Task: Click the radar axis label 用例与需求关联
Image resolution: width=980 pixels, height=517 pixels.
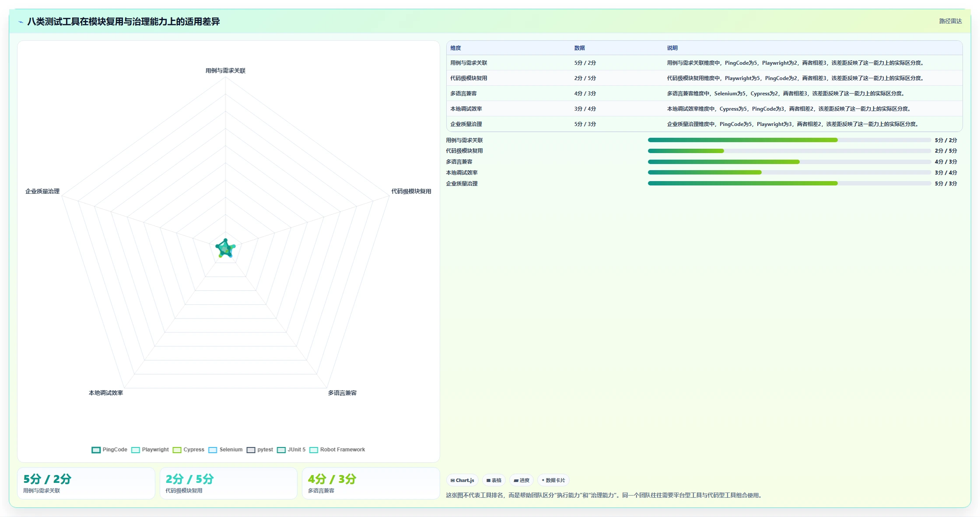Action: click(x=225, y=71)
